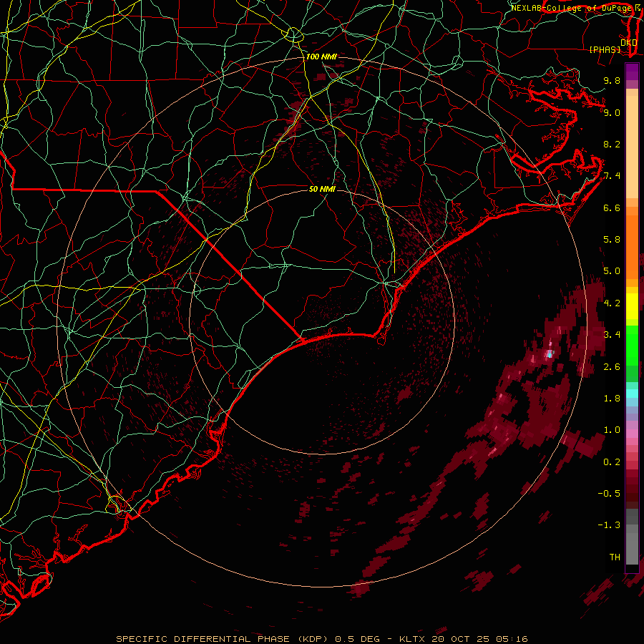The height and width of the screenshot is (644, 644).
Task: Select the pink segment near 1.0 on scale
Action: 632,433
